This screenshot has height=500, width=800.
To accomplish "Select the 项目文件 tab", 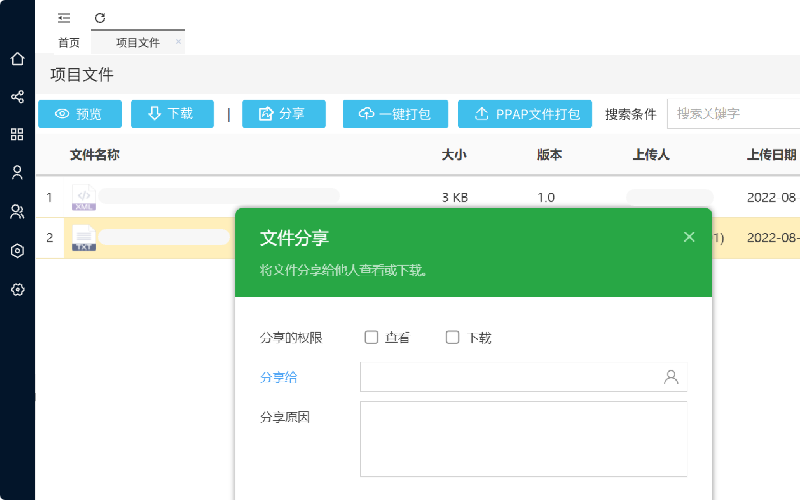I will [137, 43].
